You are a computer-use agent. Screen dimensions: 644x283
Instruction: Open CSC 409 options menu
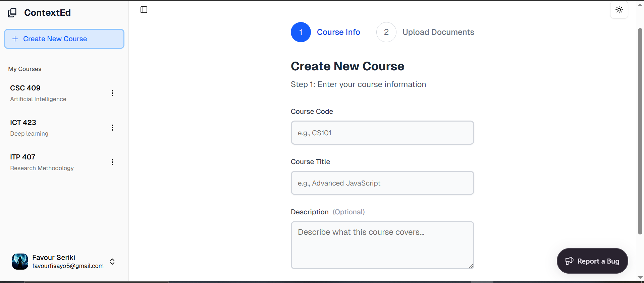(x=112, y=93)
